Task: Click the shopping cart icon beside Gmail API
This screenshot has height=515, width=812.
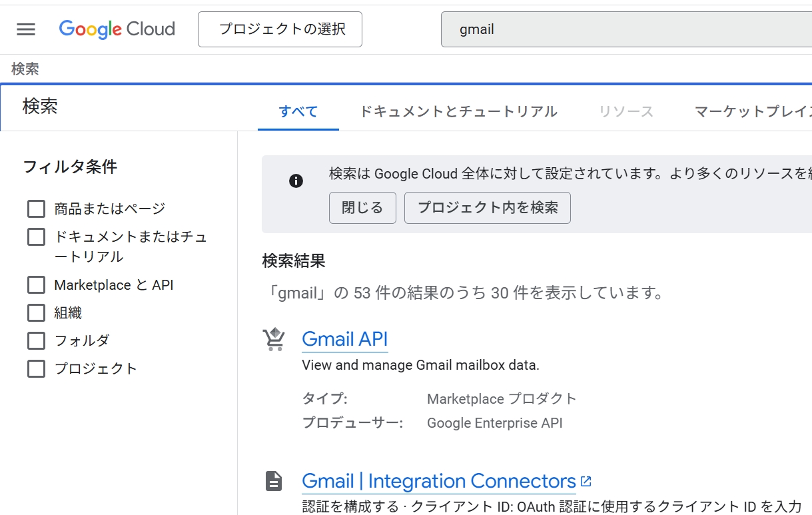Action: click(x=274, y=339)
